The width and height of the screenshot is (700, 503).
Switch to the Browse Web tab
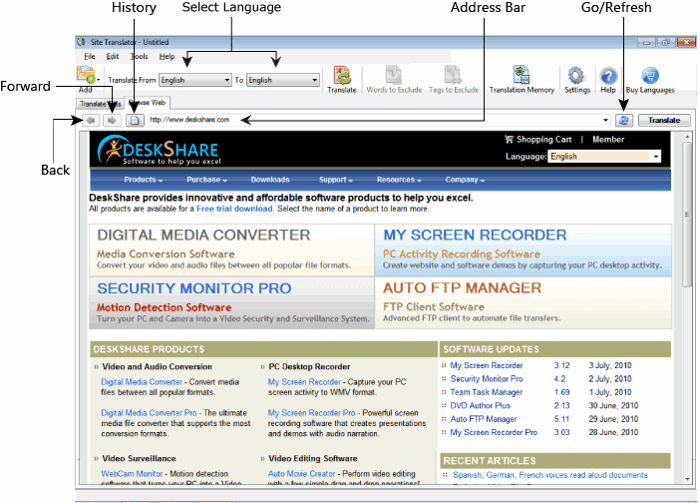147,103
